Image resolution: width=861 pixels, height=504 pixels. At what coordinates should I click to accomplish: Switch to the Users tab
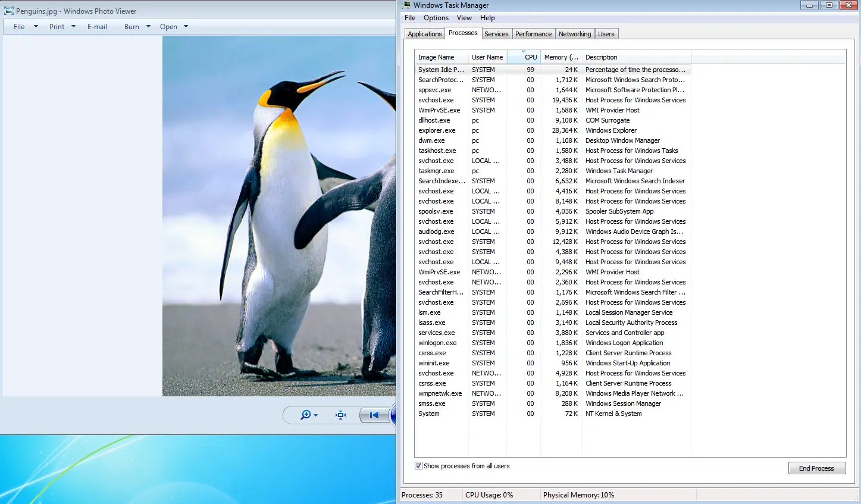[x=606, y=34]
